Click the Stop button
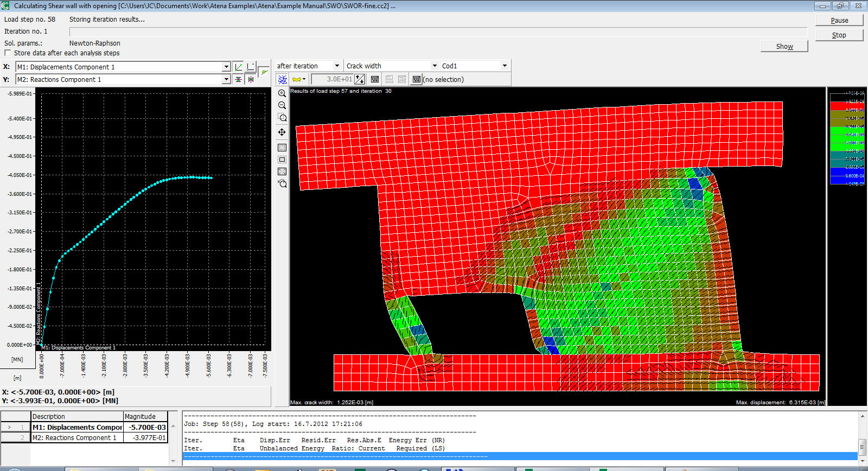Image resolution: width=868 pixels, height=471 pixels. pyautogui.click(x=839, y=35)
